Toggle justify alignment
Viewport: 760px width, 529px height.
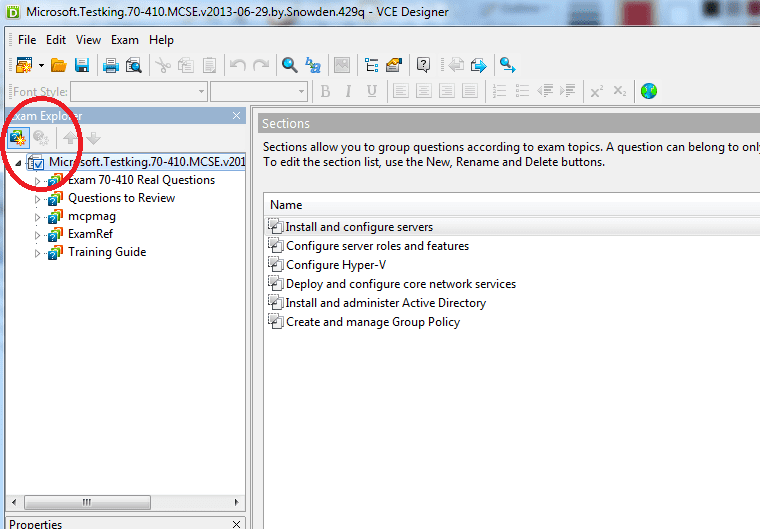(x=470, y=91)
